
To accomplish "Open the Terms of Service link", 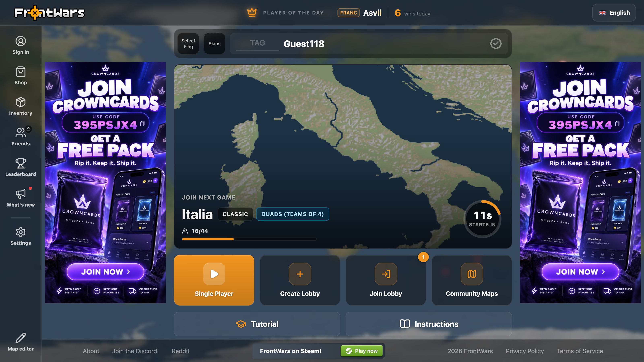I will click(x=580, y=351).
